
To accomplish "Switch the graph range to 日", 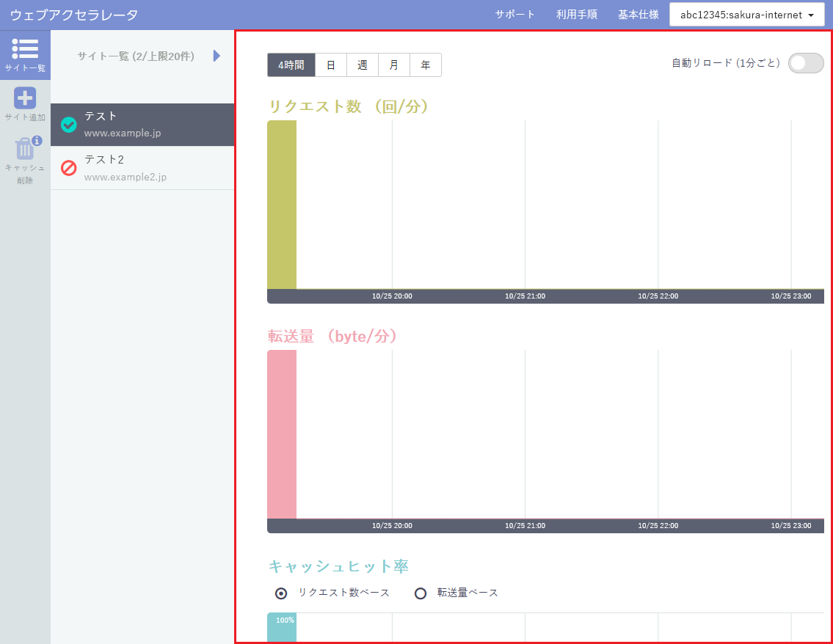I will pyautogui.click(x=331, y=65).
